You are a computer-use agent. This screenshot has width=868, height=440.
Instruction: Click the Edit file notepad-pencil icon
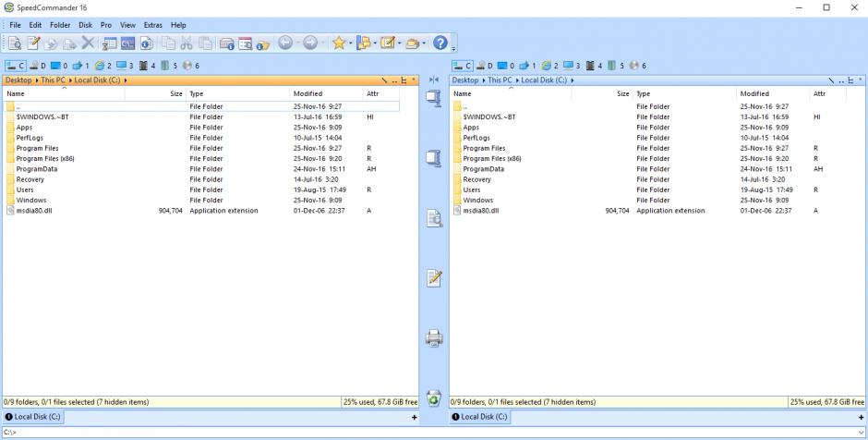tap(33, 43)
